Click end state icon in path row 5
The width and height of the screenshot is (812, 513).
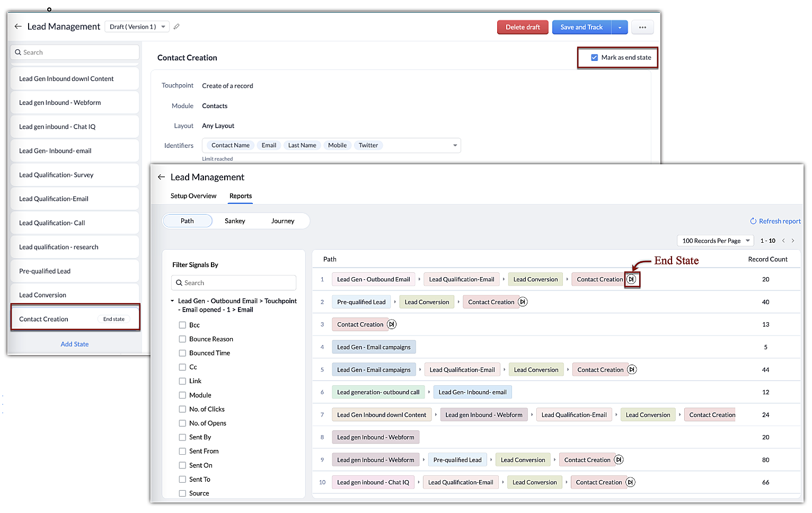(632, 370)
